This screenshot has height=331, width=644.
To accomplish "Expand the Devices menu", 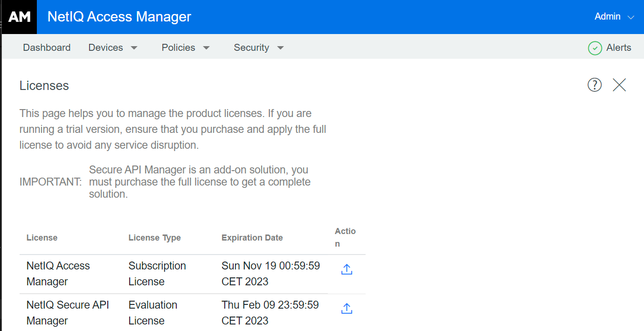I will point(113,47).
